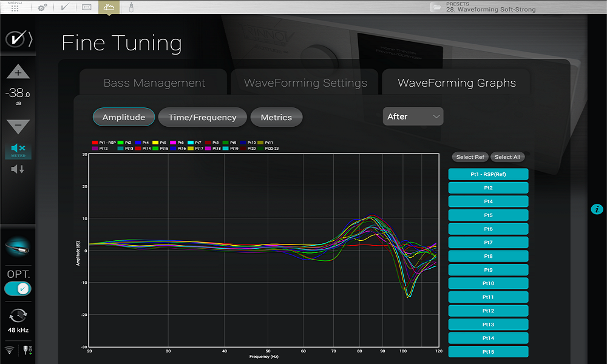Toggle the muted speaker button
This screenshot has width=607, height=364.
click(x=18, y=149)
